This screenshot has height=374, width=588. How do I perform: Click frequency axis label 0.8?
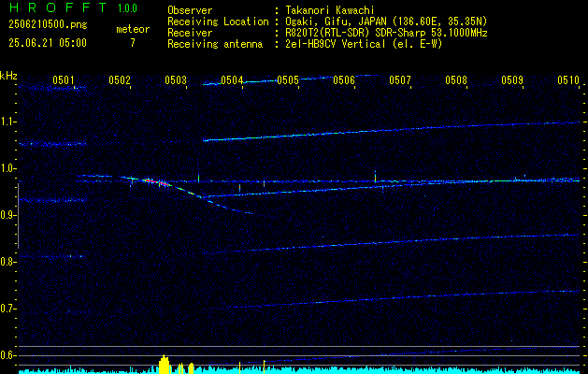click(x=7, y=262)
